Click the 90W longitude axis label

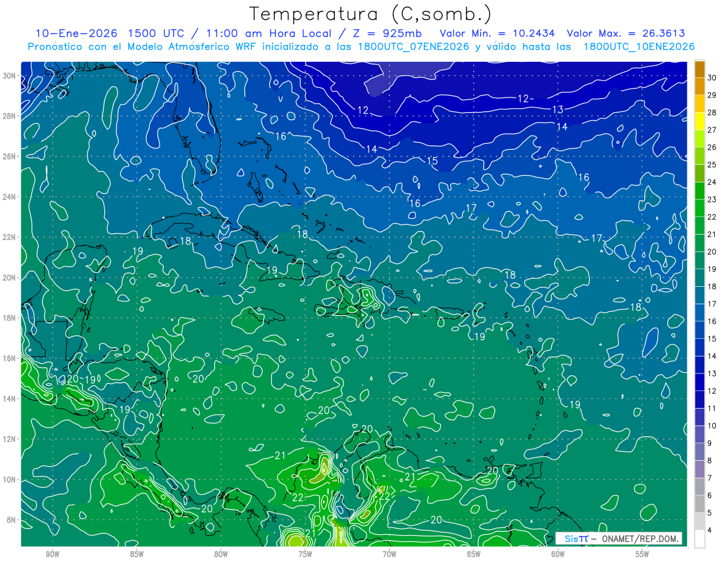click(x=53, y=554)
